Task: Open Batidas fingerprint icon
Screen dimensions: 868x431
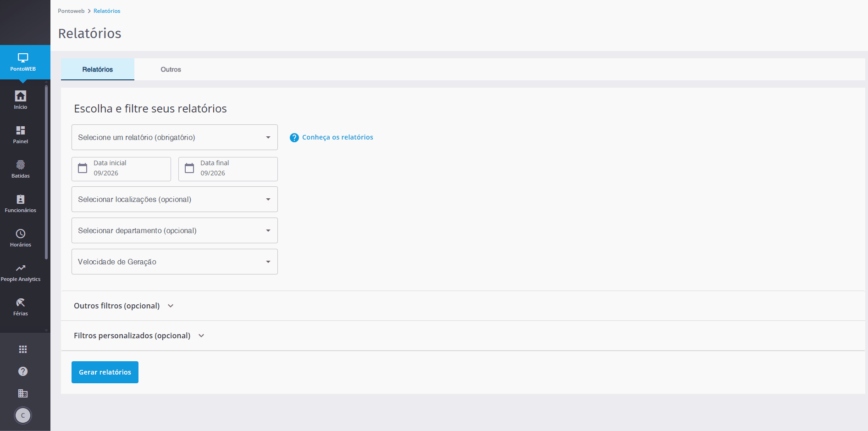Action: point(21,165)
